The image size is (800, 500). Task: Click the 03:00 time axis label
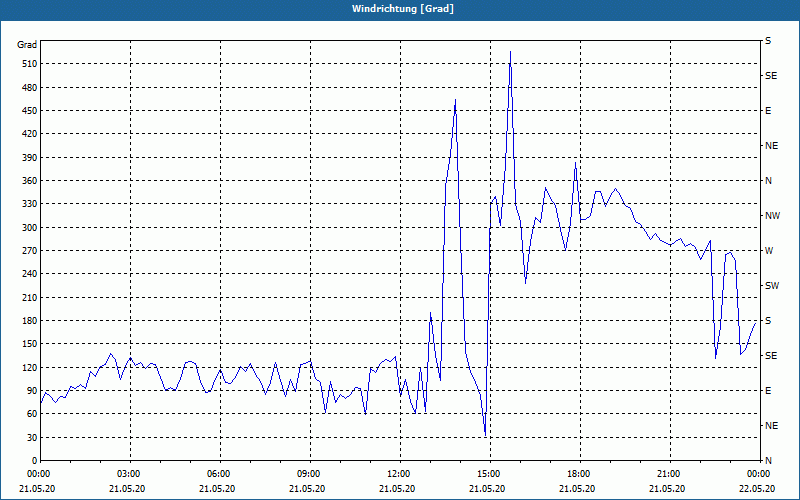pyautogui.click(x=131, y=473)
